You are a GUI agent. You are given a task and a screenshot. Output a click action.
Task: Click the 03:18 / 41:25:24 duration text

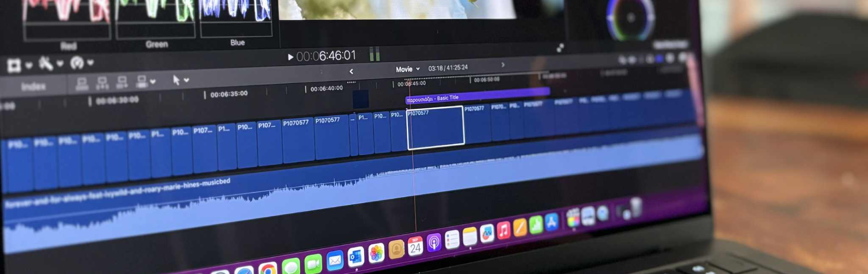[448, 68]
